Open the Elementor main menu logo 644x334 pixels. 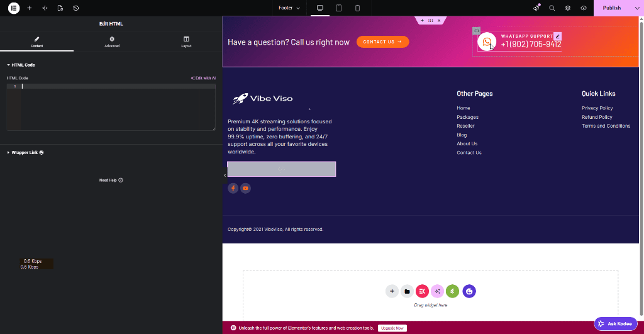tap(14, 8)
